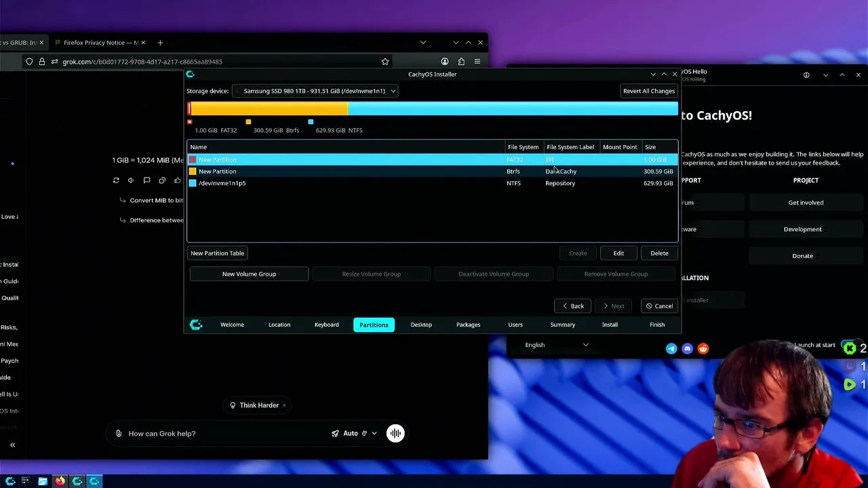
Task: Switch to the Keyboard installer step
Action: (x=327, y=325)
